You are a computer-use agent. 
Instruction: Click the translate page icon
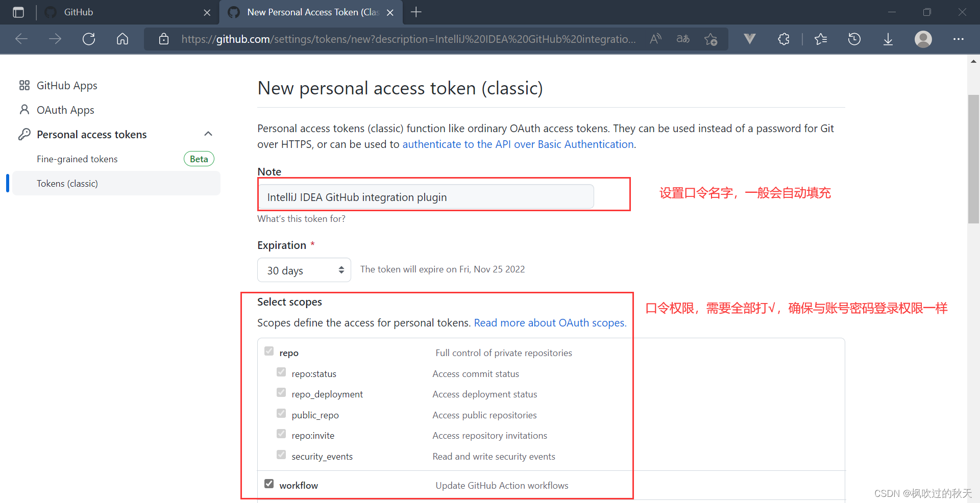683,39
